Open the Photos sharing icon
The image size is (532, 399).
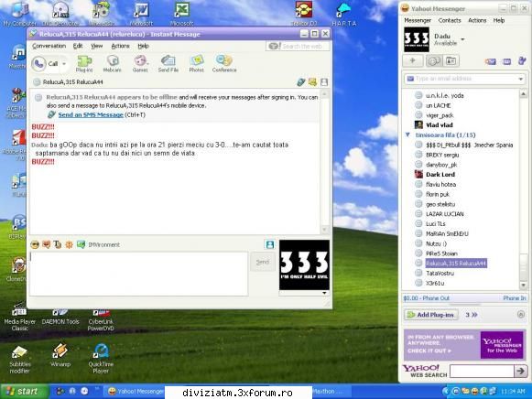coord(197,63)
